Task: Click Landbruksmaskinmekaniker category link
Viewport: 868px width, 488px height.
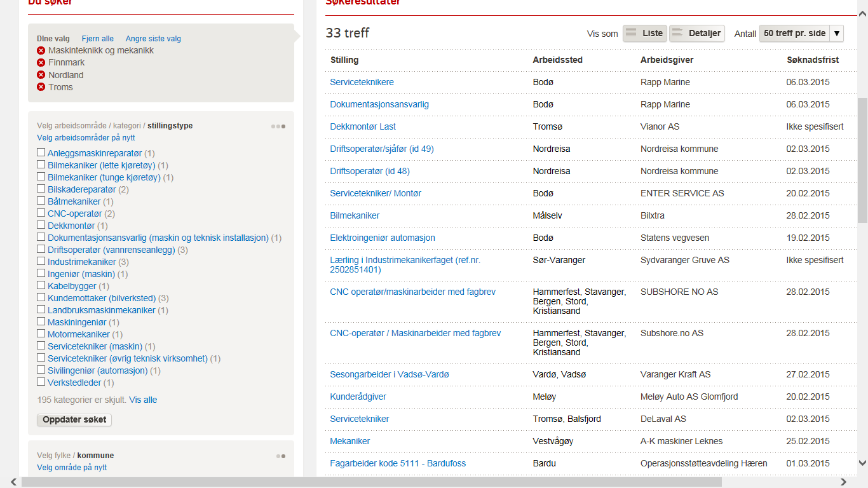Action: tap(102, 310)
